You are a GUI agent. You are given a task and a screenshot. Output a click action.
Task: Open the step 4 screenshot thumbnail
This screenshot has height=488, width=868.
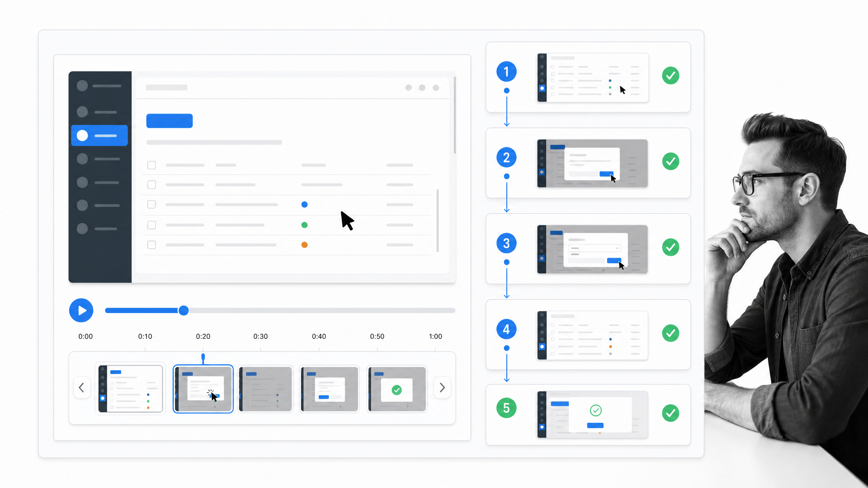point(593,335)
